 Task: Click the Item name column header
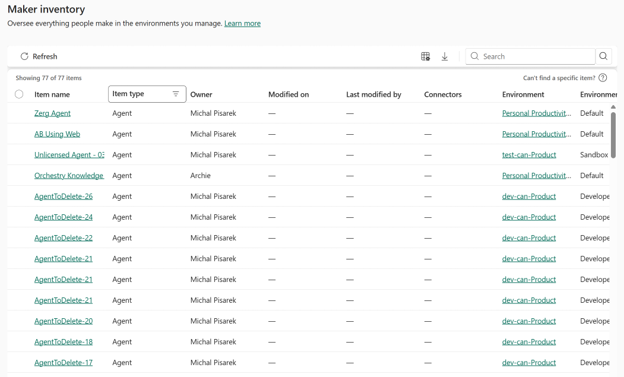pyautogui.click(x=52, y=94)
